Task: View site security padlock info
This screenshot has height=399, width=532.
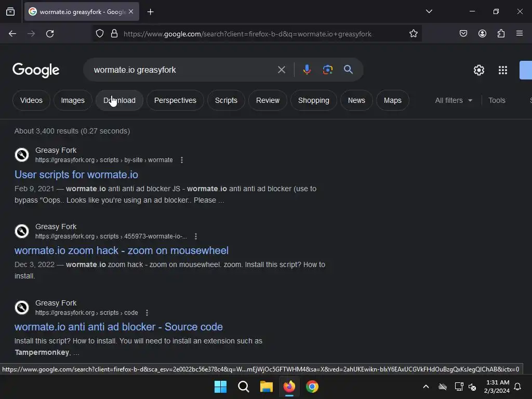Action: pos(114,34)
